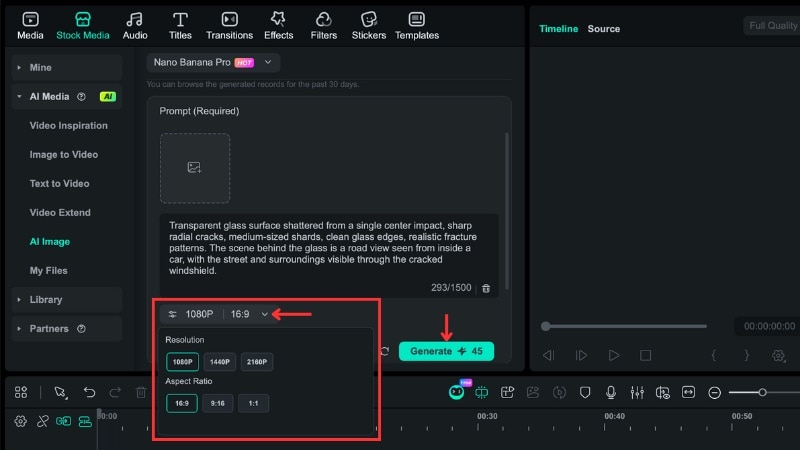Step to previous frame
Viewport: 800px width, 450px height.
(548, 355)
